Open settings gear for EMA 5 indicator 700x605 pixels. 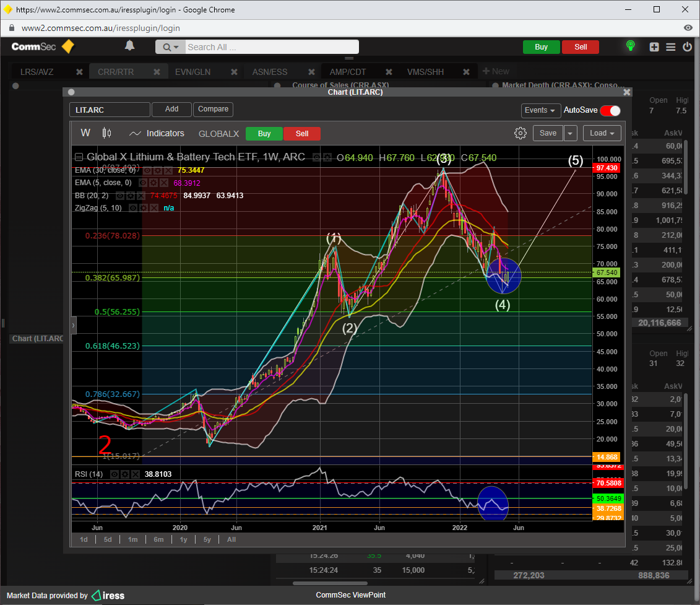point(153,183)
